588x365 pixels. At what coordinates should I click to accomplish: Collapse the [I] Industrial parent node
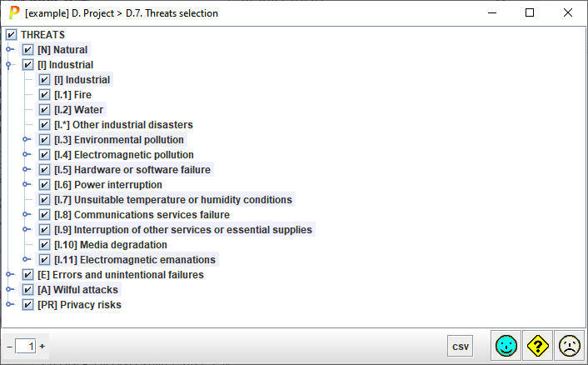point(9,65)
